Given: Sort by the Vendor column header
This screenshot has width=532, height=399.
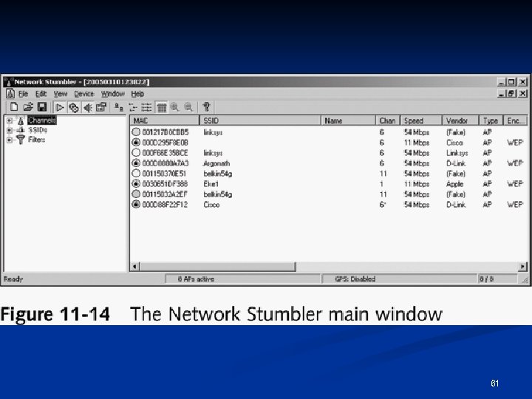Looking at the screenshot, I should click(x=461, y=120).
